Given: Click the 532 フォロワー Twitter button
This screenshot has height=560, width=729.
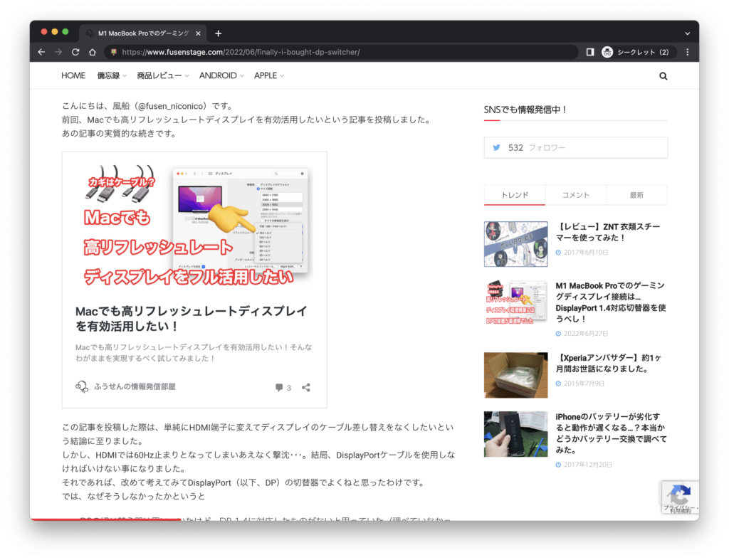Looking at the screenshot, I should tap(575, 147).
